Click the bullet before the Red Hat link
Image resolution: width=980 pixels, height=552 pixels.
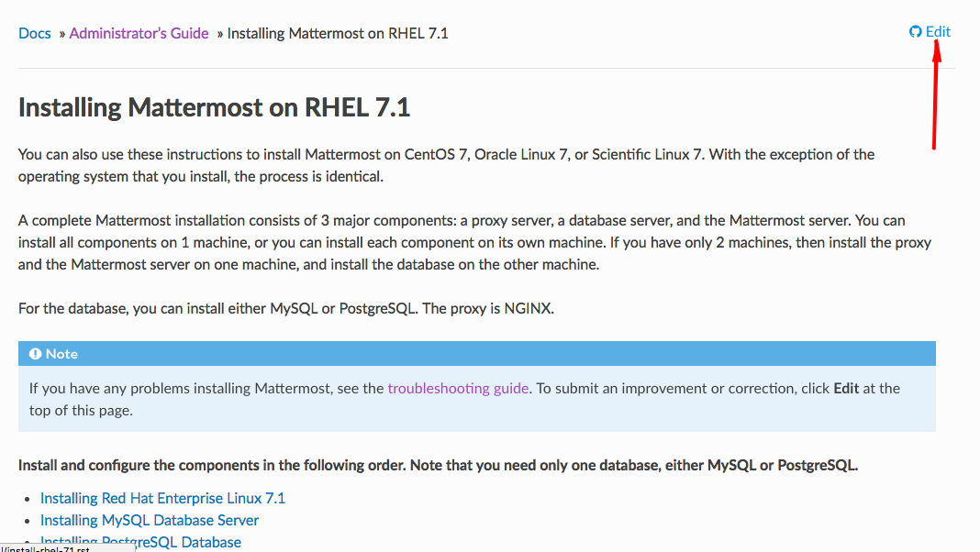(27, 499)
